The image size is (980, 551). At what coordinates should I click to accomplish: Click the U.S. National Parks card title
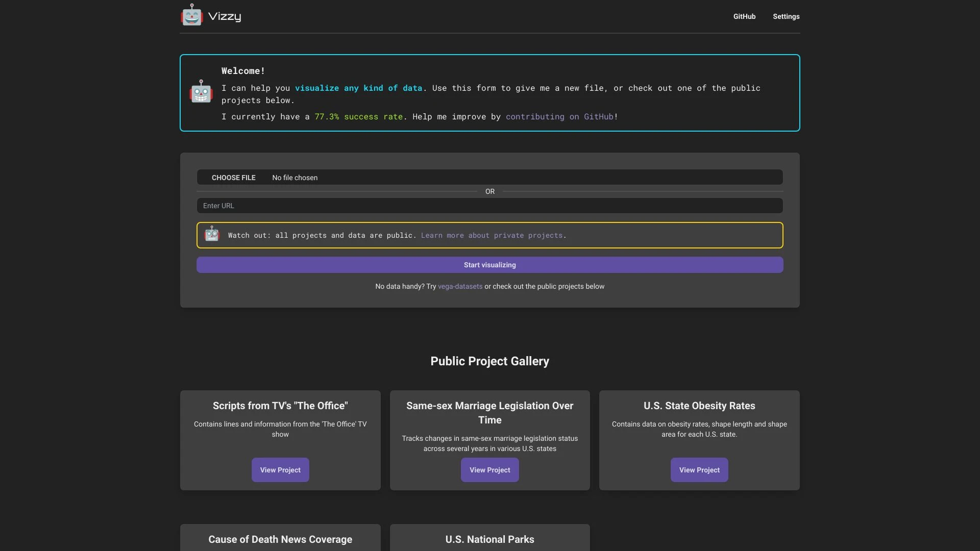point(489,539)
